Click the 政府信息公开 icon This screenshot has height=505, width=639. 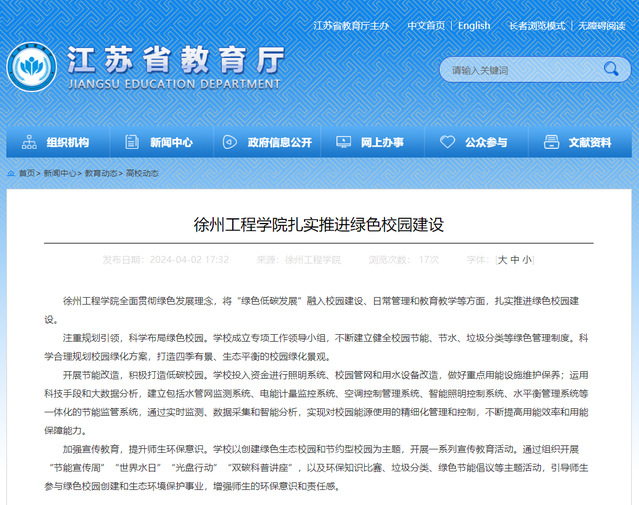[x=228, y=142]
